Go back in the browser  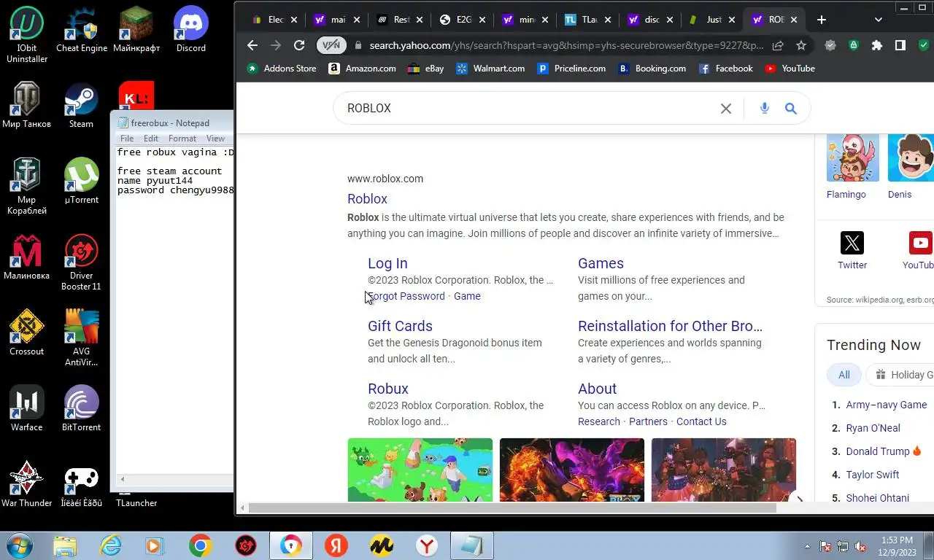tap(252, 45)
